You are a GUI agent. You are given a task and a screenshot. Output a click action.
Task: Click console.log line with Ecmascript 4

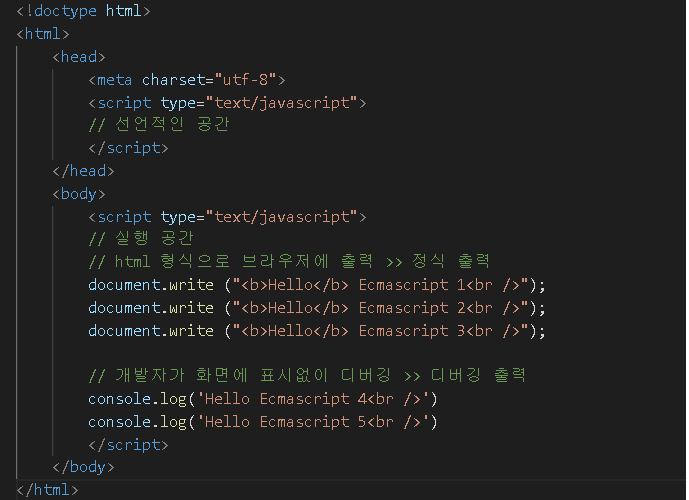coord(263,399)
